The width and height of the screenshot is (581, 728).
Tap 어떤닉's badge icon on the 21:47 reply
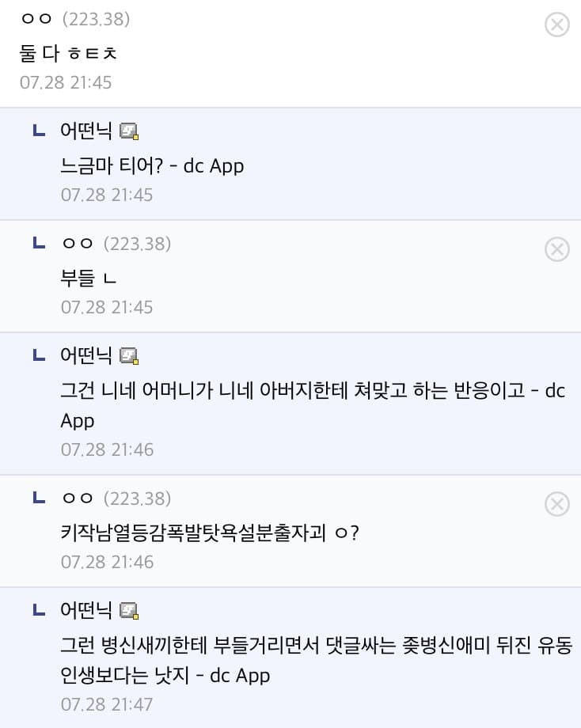pyautogui.click(x=129, y=610)
